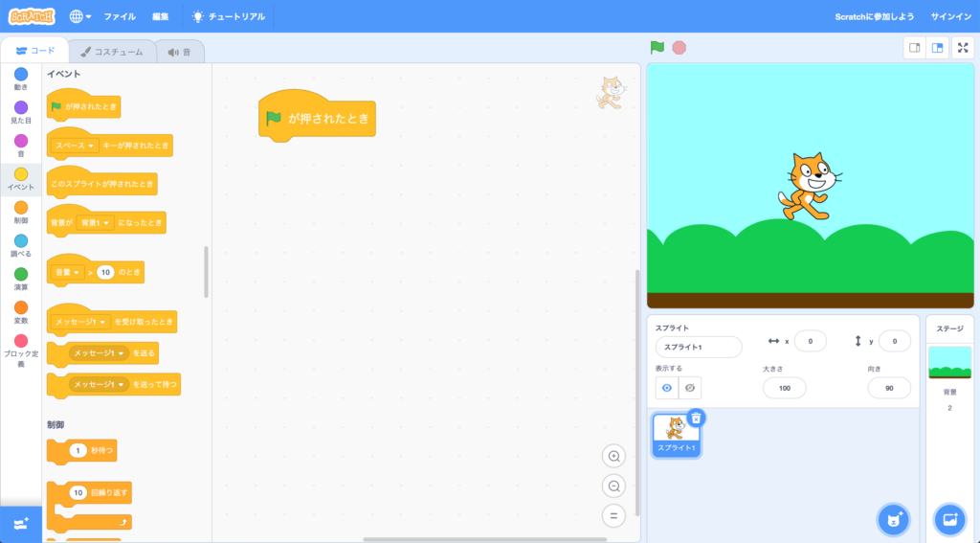
Task: Click the 向き direction field
Action: click(x=889, y=388)
